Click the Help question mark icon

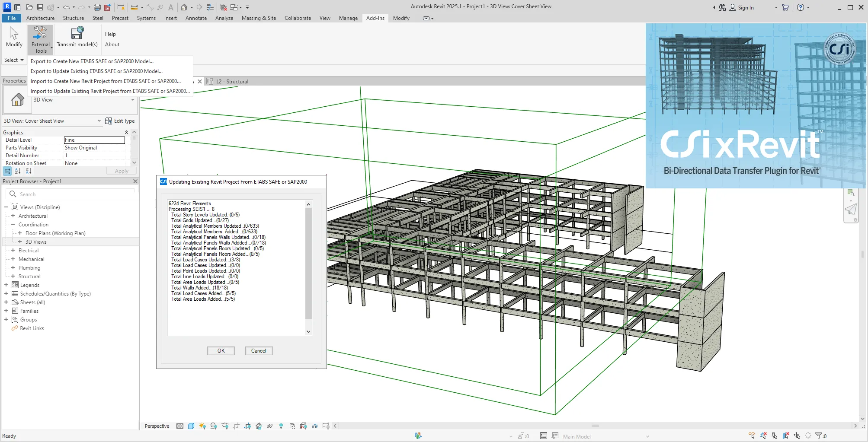801,7
